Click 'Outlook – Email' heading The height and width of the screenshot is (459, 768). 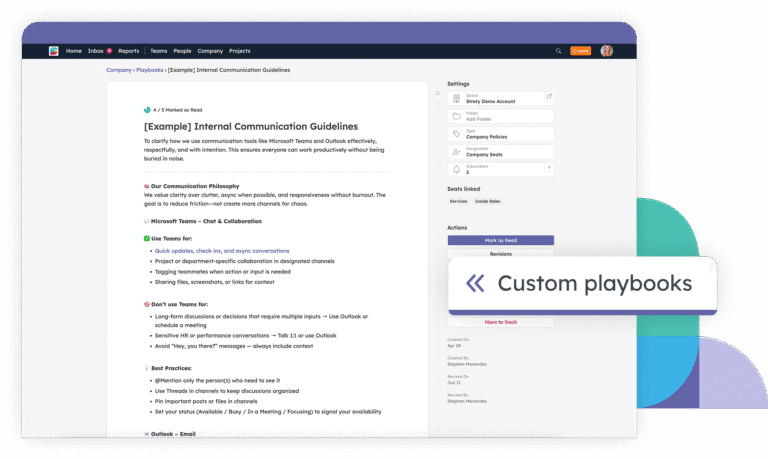tap(173, 434)
